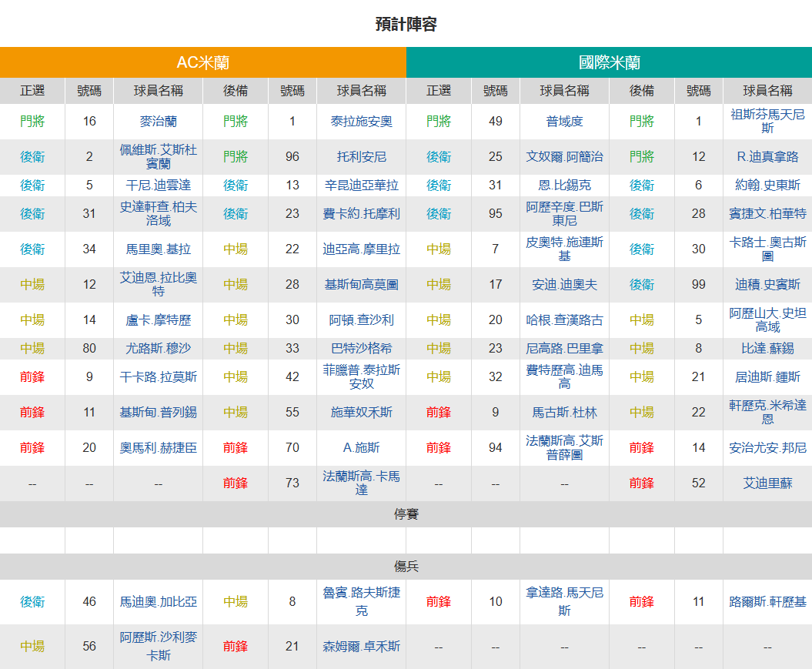This screenshot has width=812, height=669.
Task: Click player name 約翰.史東斯
Action: (767, 185)
